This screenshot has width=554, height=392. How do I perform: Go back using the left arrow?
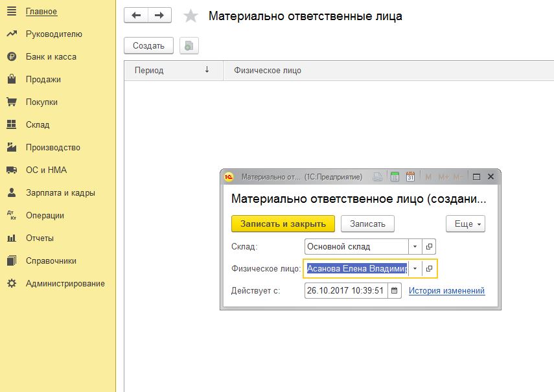pyautogui.click(x=136, y=16)
